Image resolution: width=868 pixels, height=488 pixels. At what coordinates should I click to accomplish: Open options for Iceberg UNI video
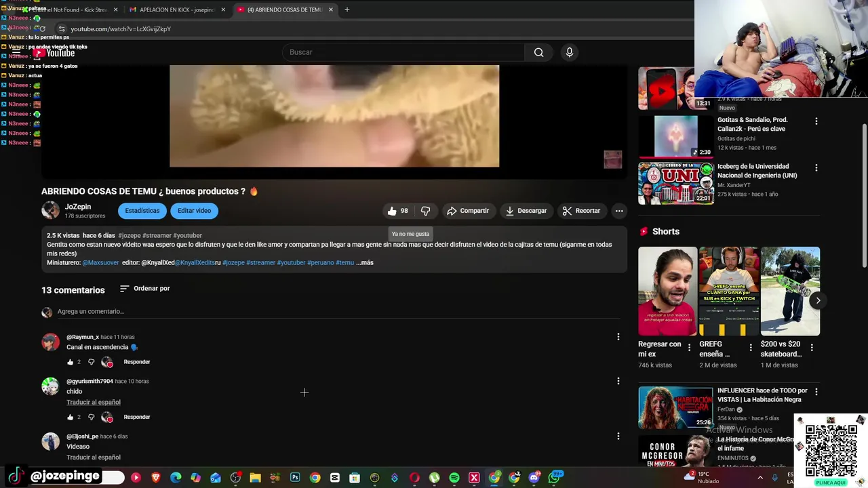click(x=816, y=168)
